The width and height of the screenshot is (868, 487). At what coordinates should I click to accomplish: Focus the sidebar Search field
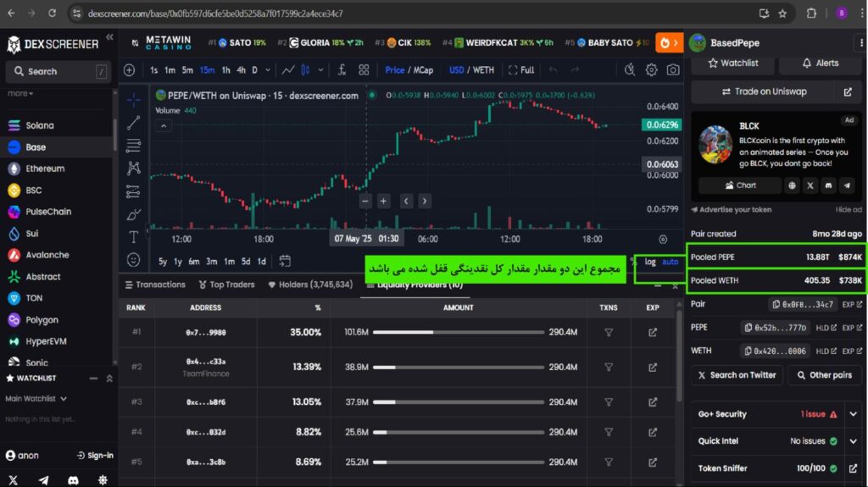(x=58, y=71)
